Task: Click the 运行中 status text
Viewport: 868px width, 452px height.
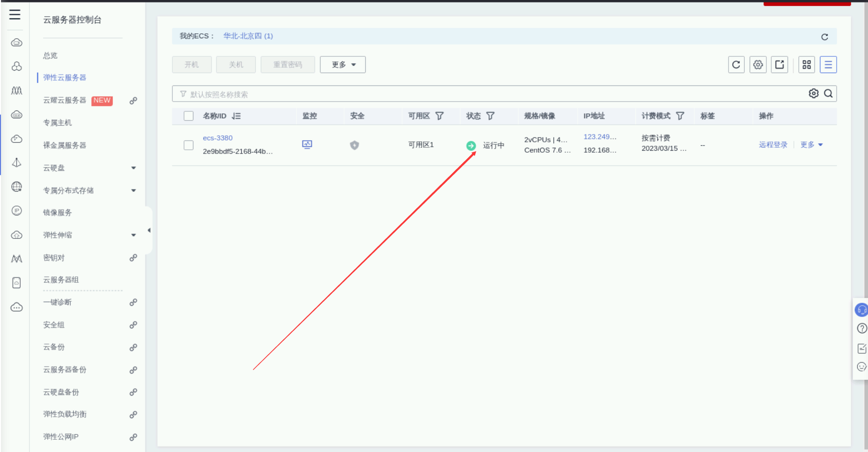Action: point(494,145)
